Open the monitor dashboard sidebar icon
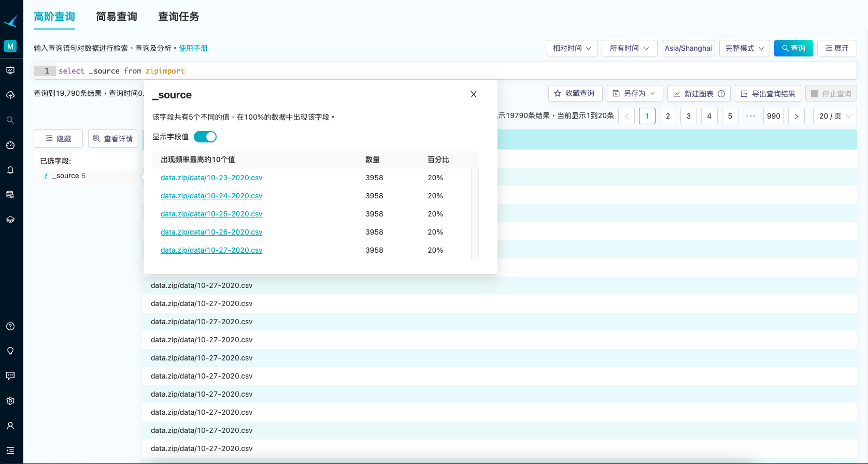 coord(10,70)
